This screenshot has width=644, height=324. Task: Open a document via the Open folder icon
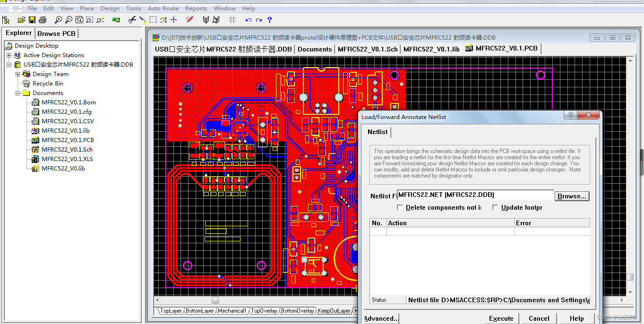21,20
